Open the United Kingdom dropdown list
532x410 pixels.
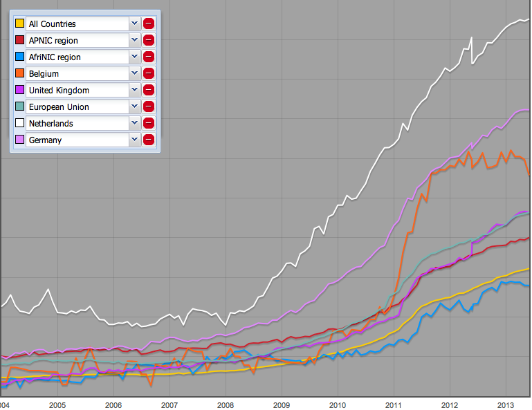[134, 90]
